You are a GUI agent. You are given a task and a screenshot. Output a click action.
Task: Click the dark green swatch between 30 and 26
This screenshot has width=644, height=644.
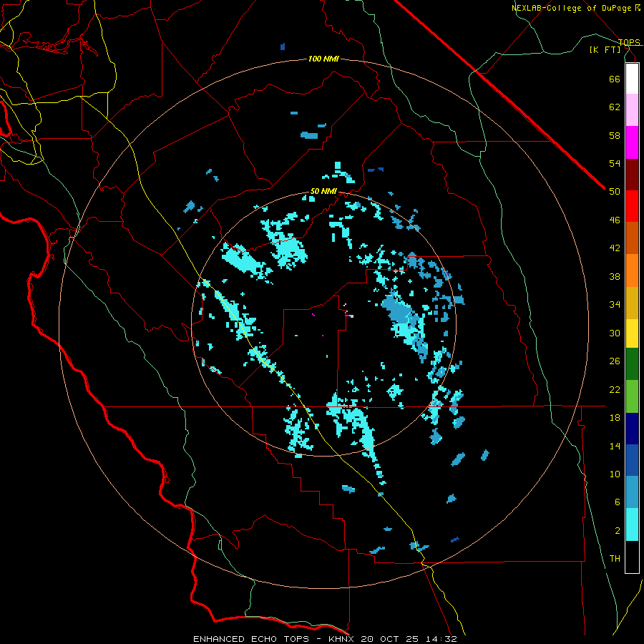coord(632,364)
